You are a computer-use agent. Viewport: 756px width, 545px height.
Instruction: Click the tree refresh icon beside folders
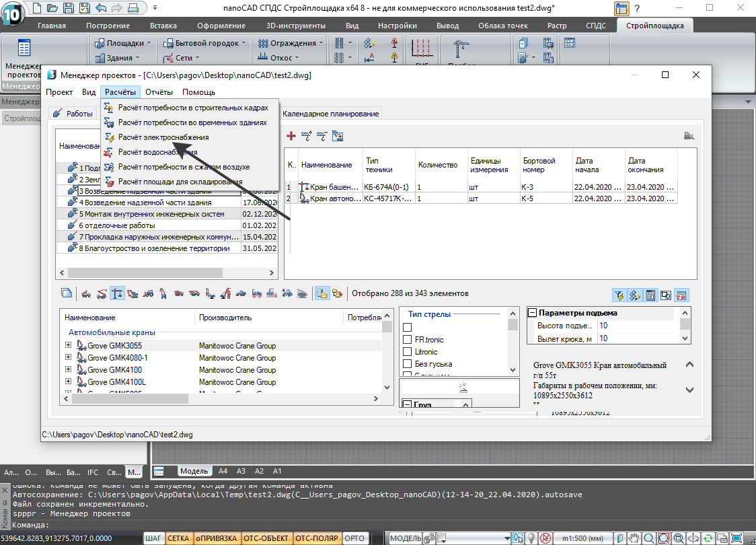tap(338, 293)
